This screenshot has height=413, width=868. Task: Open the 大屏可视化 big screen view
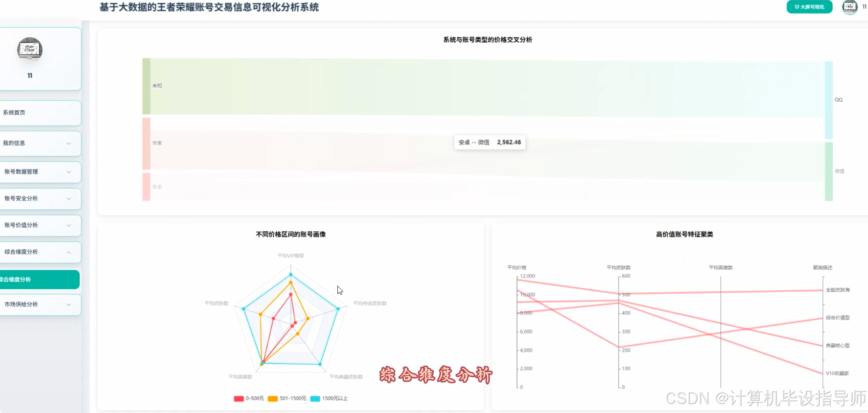[809, 7]
